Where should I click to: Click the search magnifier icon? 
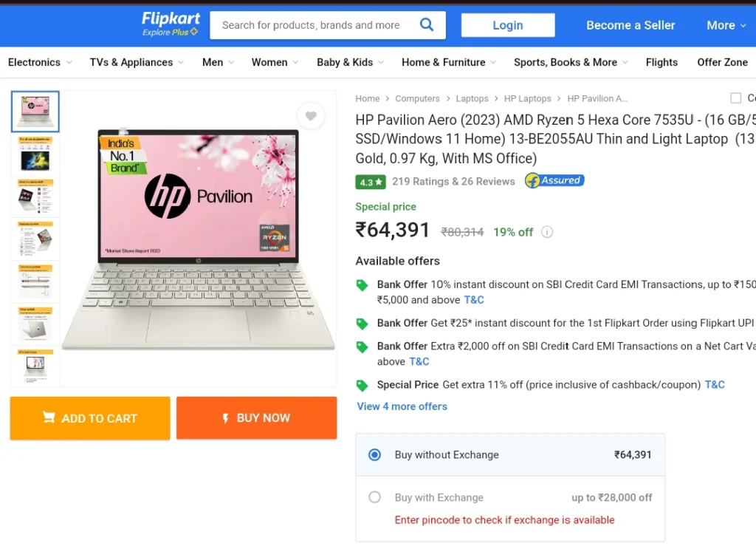(x=426, y=24)
